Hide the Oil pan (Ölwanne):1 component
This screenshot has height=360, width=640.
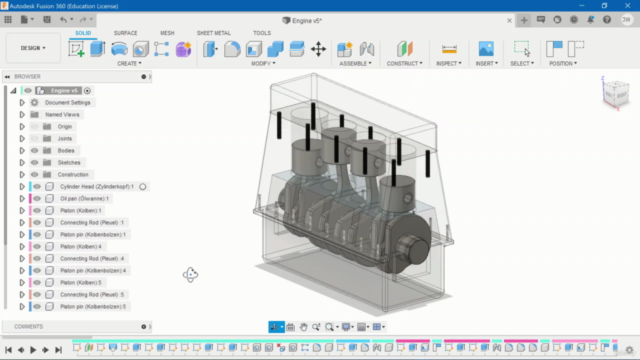[x=37, y=199]
